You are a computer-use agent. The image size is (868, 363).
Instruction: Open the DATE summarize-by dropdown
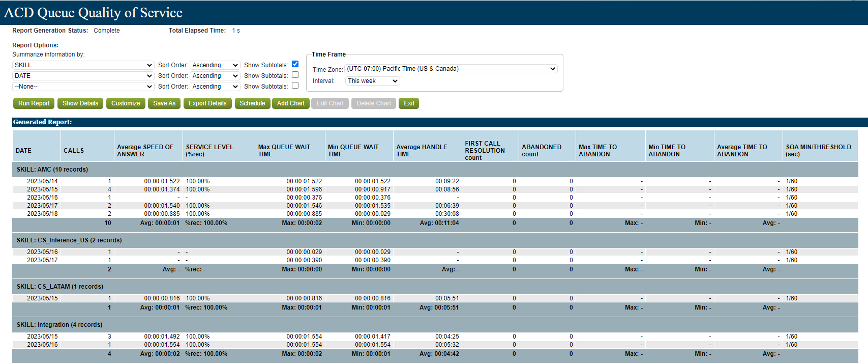[x=83, y=76]
